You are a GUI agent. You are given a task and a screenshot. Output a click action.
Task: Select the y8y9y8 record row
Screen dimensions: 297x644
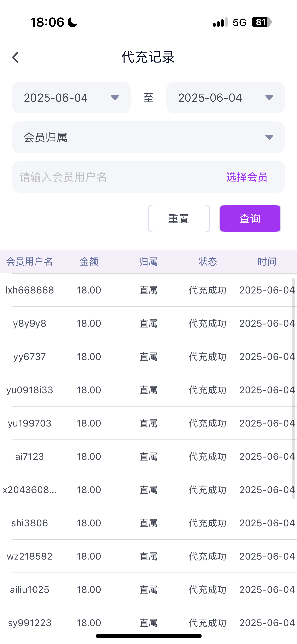coord(148,324)
